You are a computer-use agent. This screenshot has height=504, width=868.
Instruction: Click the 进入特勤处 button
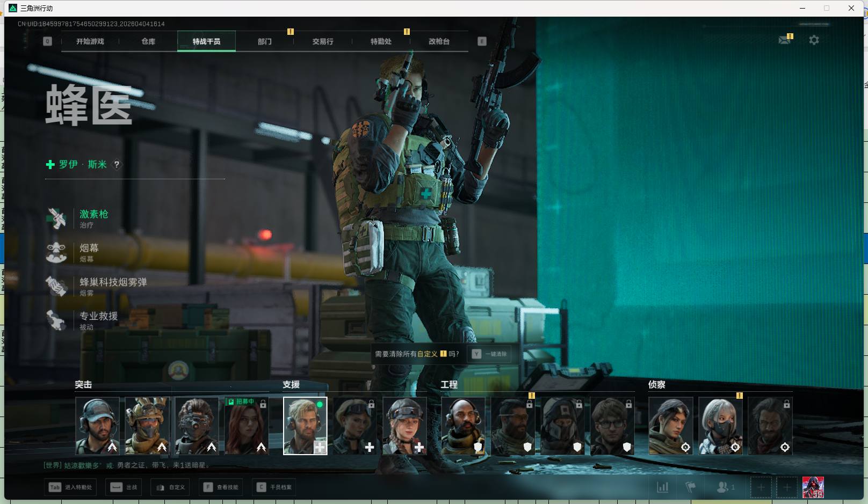coord(70,487)
